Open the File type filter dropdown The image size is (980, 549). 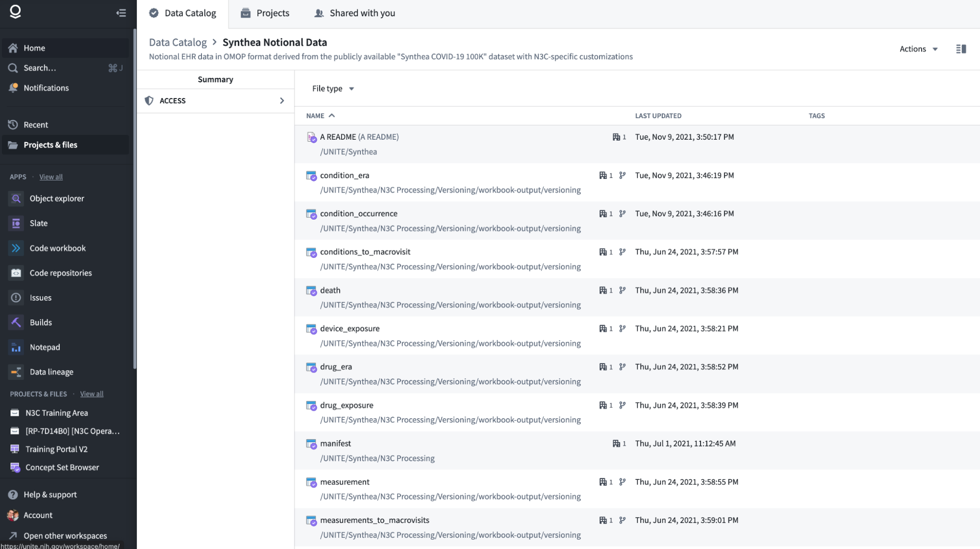(x=333, y=89)
